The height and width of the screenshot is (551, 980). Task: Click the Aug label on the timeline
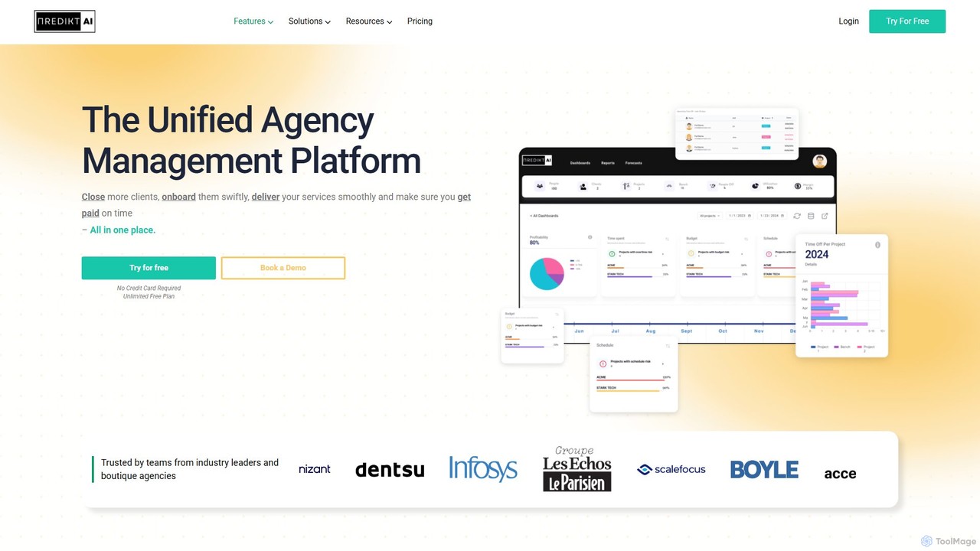pyautogui.click(x=651, y=331)
